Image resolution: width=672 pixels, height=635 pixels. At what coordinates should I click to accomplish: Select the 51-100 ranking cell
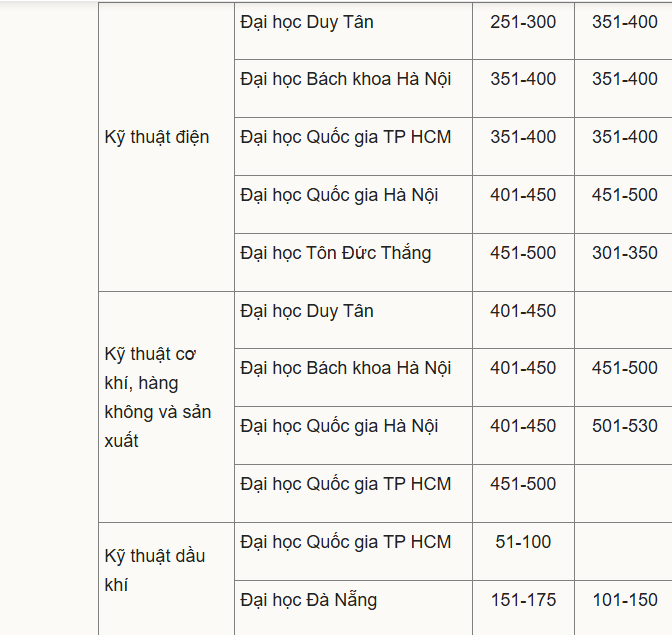tap(523, 542)
